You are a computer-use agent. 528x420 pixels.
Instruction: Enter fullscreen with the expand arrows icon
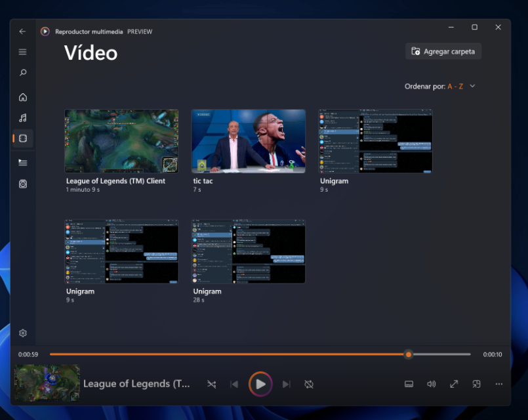454,384
